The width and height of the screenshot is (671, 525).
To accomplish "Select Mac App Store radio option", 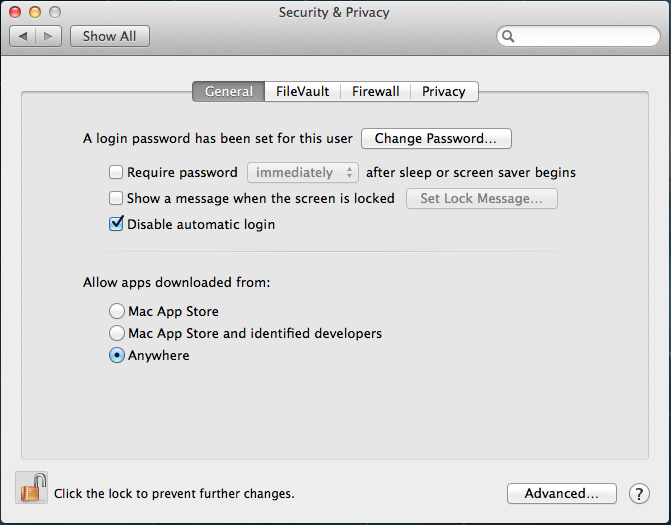I will pos(117,311).
